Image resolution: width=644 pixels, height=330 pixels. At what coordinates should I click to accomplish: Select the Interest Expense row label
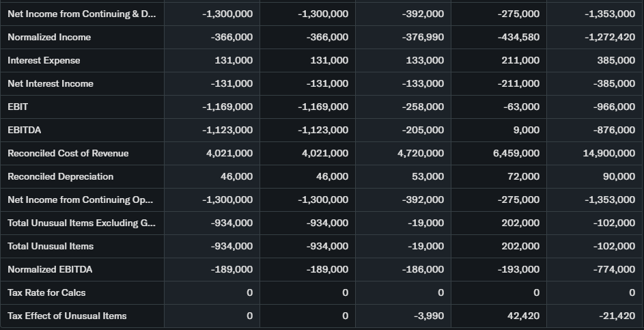coord(44,60)
